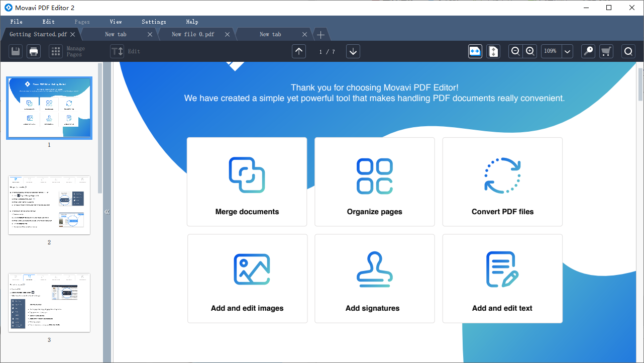This screenshot has width=644, height=363.
Task: Expand the zoom level dropdown arrow
Action: coord(568,51)
